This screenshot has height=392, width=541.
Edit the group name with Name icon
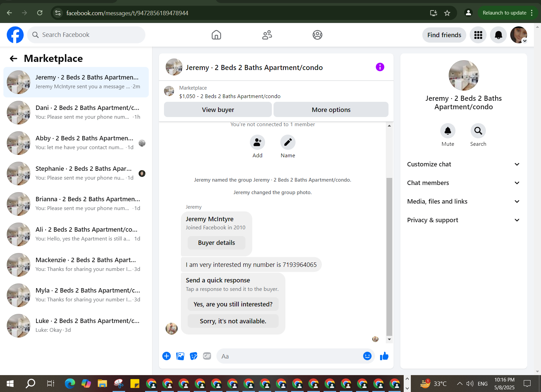[288, 142]
